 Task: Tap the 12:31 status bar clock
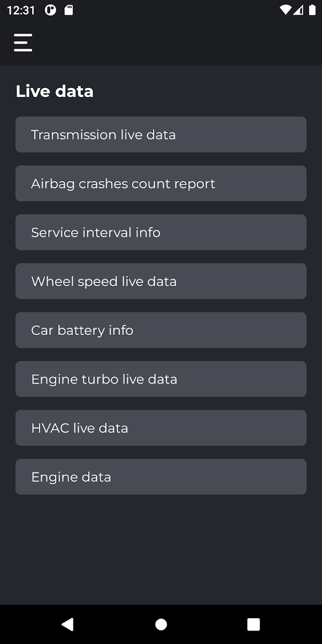pyautogui.click(x=21, y=10)
